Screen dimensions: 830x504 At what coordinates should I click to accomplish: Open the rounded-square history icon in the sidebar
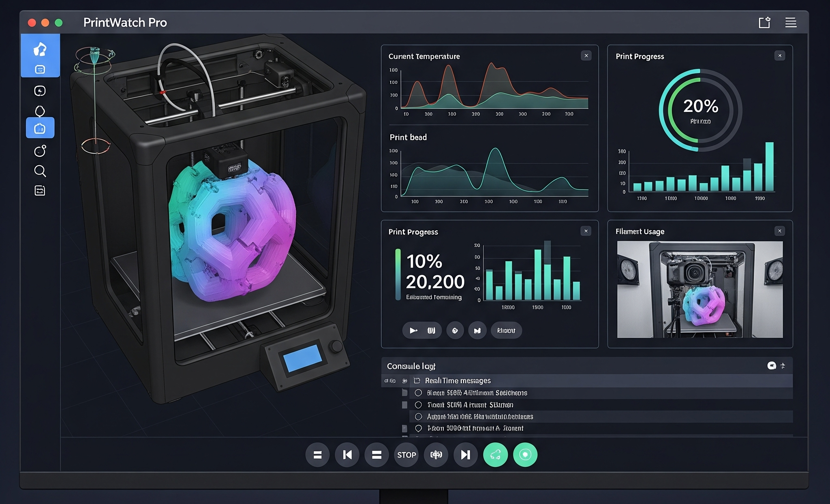point(40,91)
